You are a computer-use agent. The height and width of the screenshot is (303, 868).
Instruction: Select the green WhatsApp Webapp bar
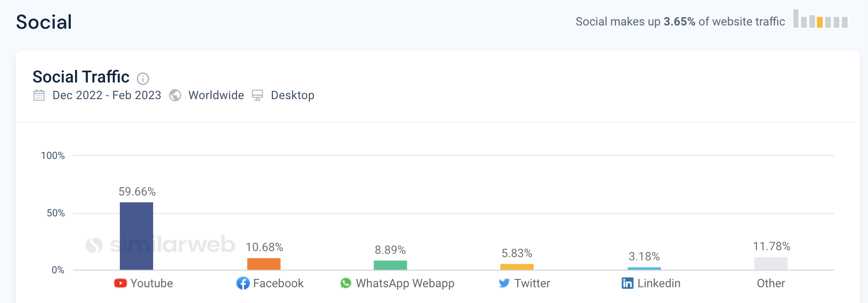(x=391, y=265)
